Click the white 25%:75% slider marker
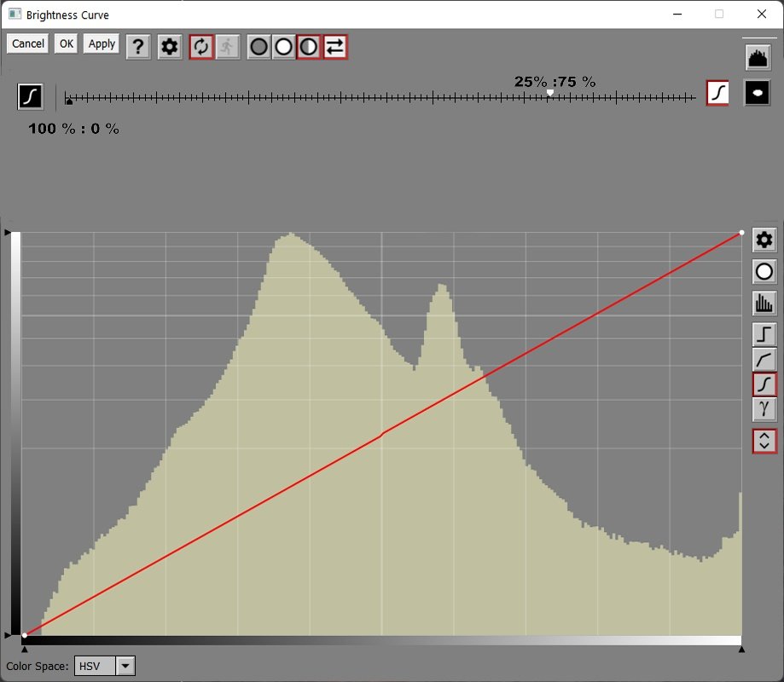 551,92
